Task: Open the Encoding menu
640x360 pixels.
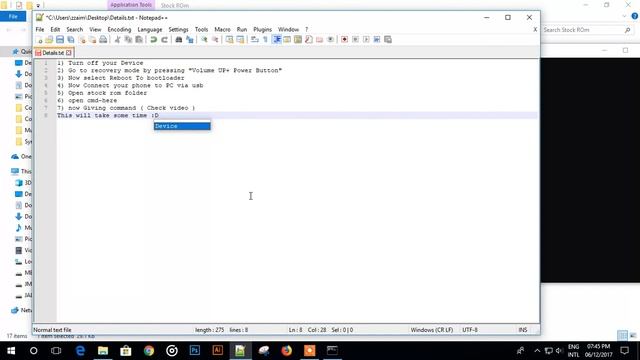Action: (x=119, y=29)
